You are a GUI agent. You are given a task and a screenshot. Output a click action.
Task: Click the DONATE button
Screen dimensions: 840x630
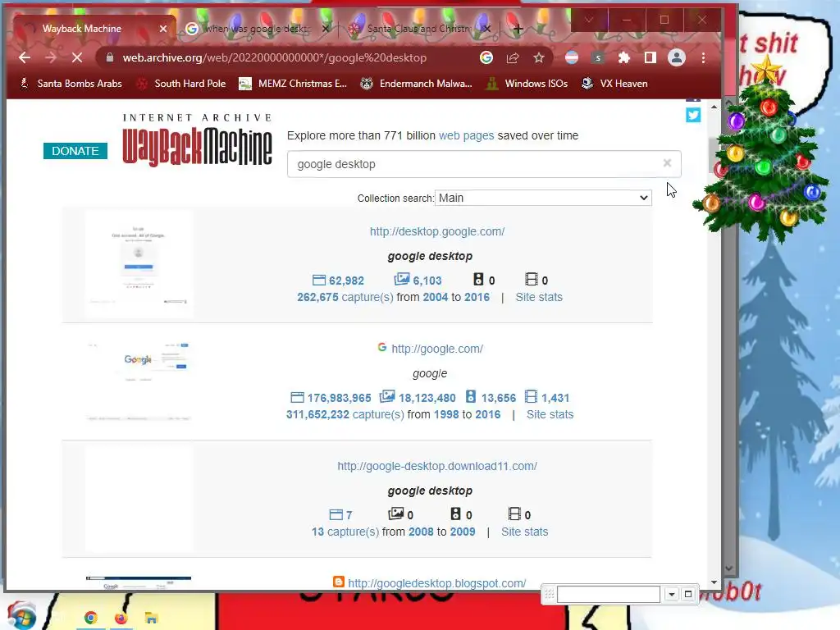pos(75,151)
